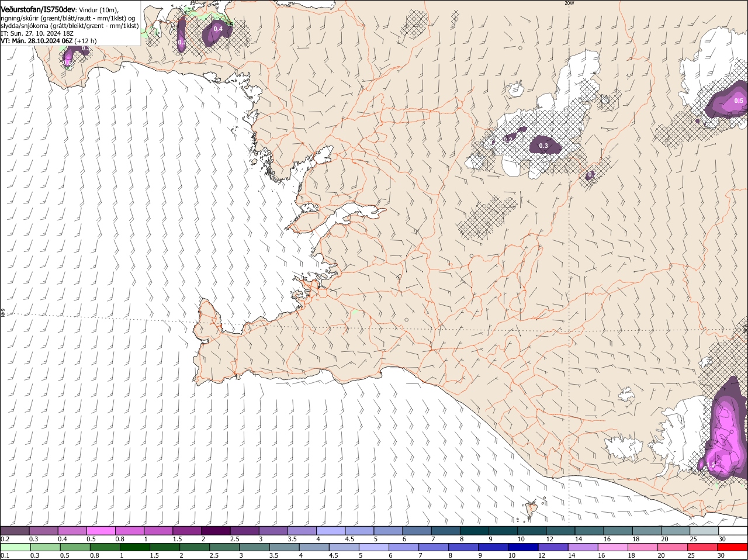Pick lower legend swatch between 0.5 and 0.8
Screen dimensions: 748x560
[x=75, y=547]
